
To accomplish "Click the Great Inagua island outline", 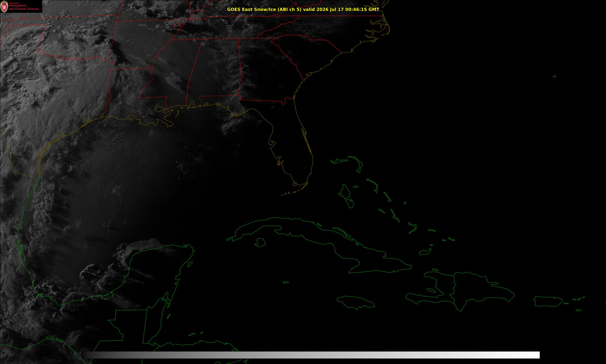I will [425, 252].
